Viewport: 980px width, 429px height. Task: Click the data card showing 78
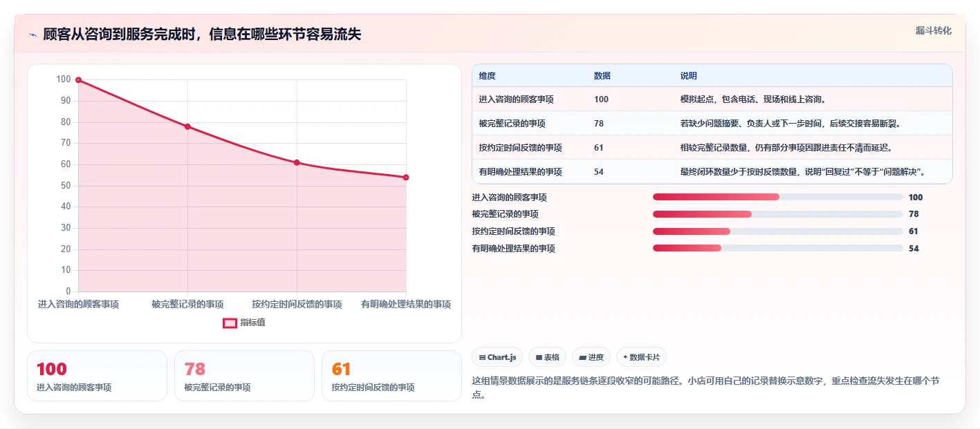click(x=244, y=376)
